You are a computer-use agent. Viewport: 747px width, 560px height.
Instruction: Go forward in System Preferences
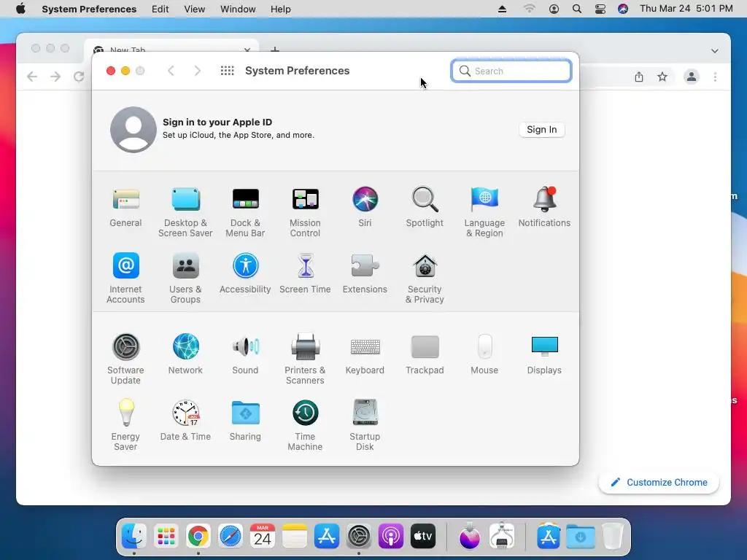point(197,71)
